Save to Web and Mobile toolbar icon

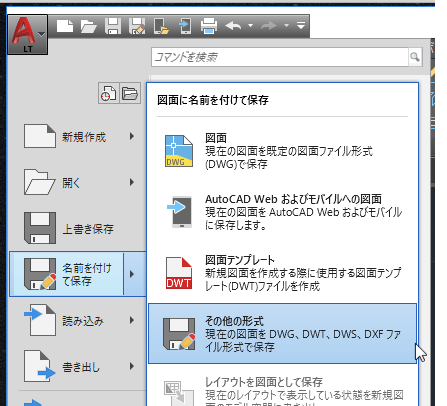point(184,26)
